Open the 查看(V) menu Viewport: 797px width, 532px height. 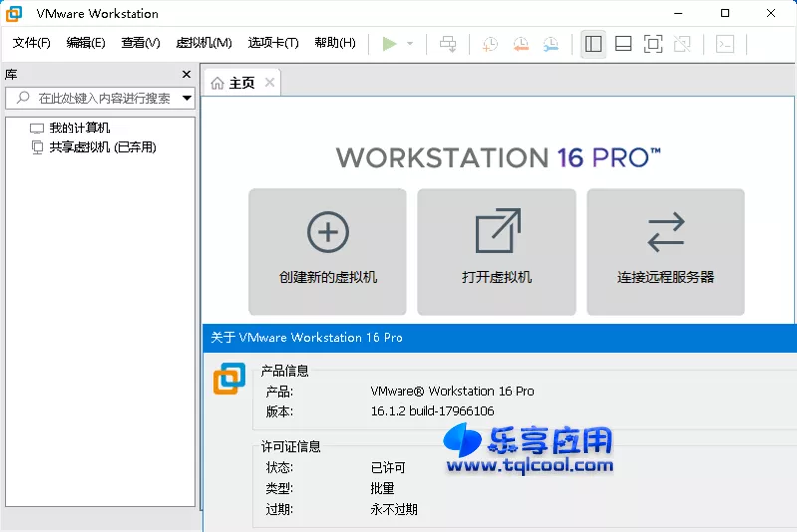pyautogui.click(x=140, y=43)
